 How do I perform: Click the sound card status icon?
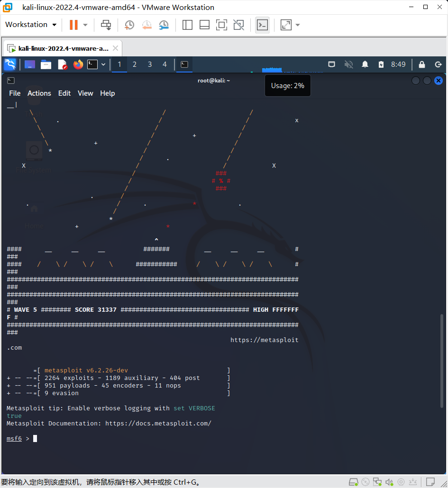pos(389,482)
